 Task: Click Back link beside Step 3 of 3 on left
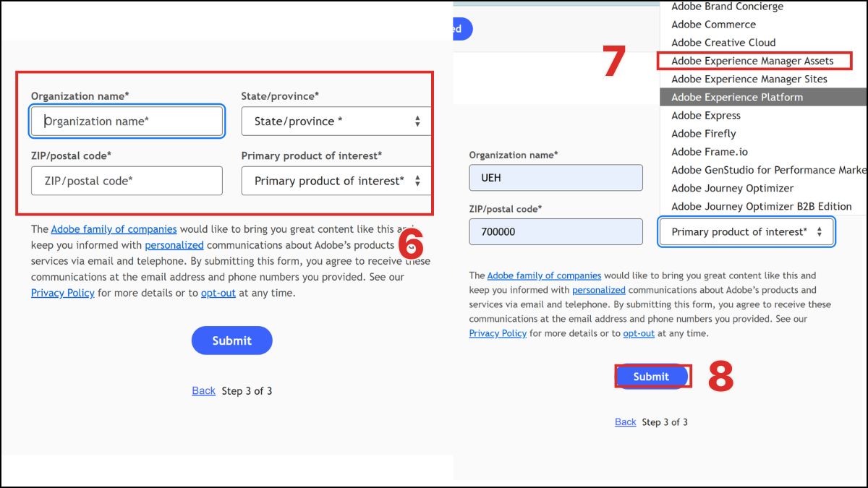(x=203, y=390)
